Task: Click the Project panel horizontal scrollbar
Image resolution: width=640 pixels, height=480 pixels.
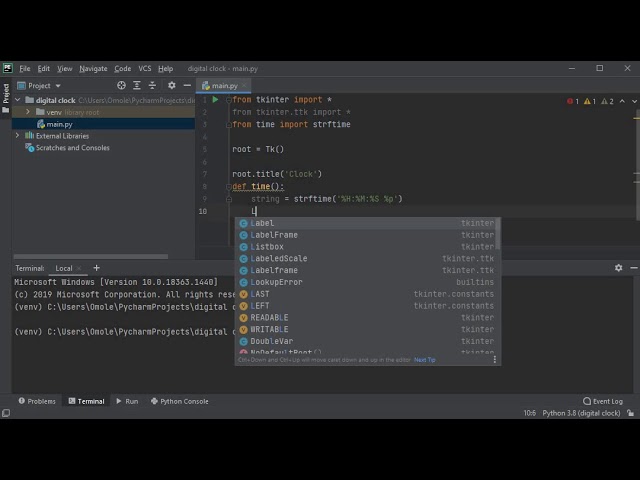Action: pyautogui.click(x=91, y=257)
